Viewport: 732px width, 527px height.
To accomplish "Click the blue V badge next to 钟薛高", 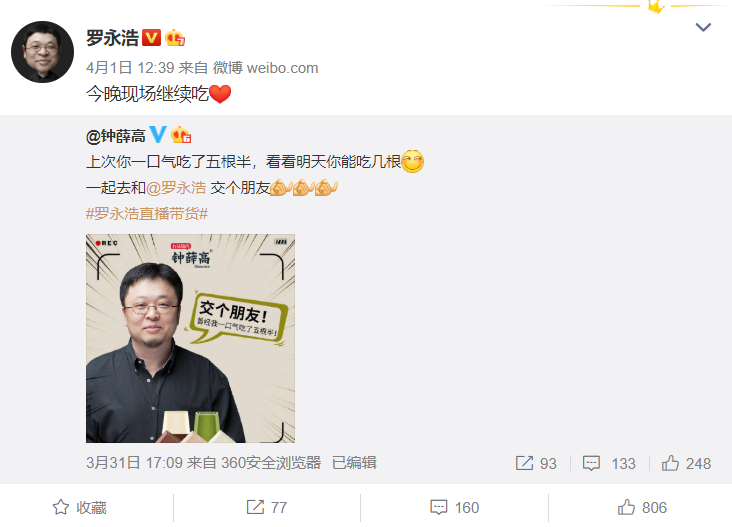I will tap(158, 135).
